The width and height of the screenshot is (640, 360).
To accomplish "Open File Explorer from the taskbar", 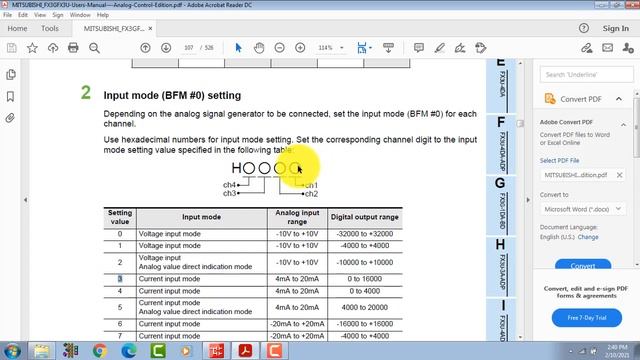I will pyautogui.click(x=41, y=351).
